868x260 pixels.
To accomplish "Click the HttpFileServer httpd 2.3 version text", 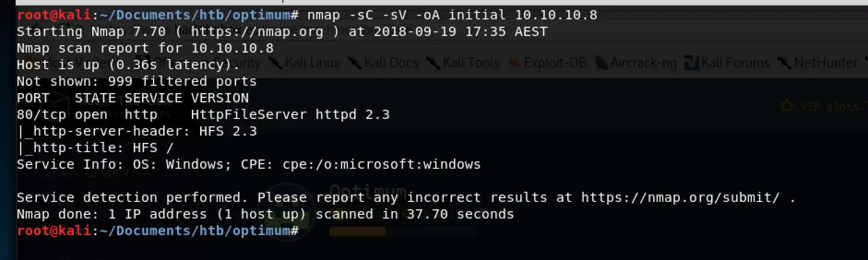I will [290, 115].
